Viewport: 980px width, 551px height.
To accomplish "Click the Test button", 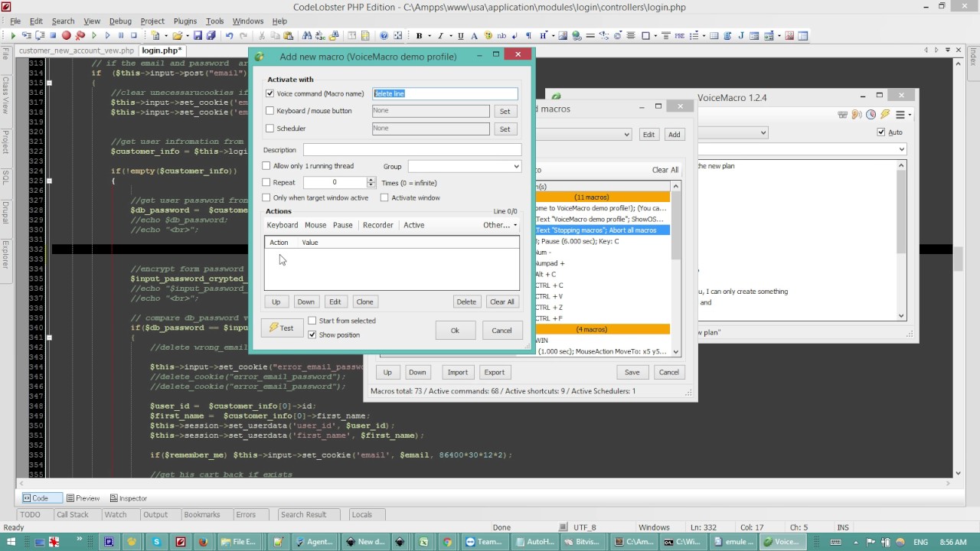I will (281, 328).
